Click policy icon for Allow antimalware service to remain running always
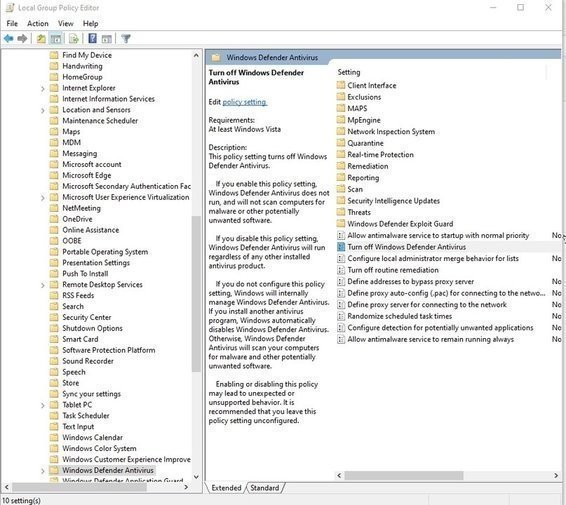Image resolution: width=566 pixels, height=505 pixels. pos(341,339)
